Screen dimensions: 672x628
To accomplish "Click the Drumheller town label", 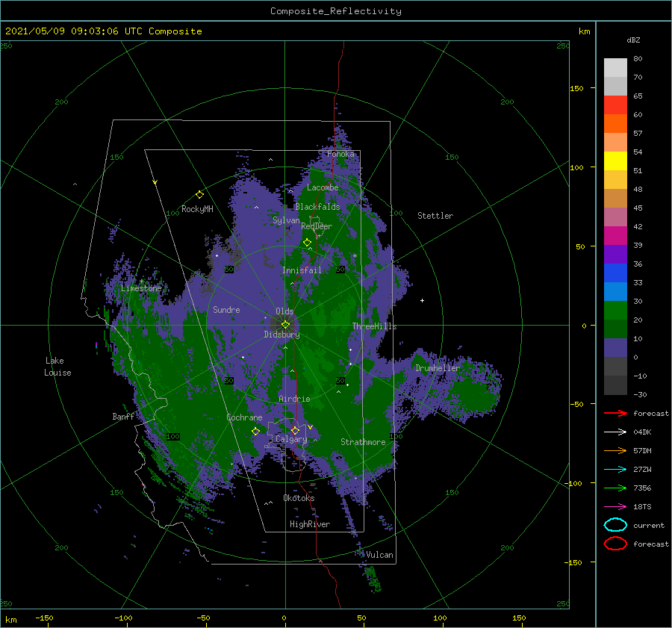I will tap(438, 368).
